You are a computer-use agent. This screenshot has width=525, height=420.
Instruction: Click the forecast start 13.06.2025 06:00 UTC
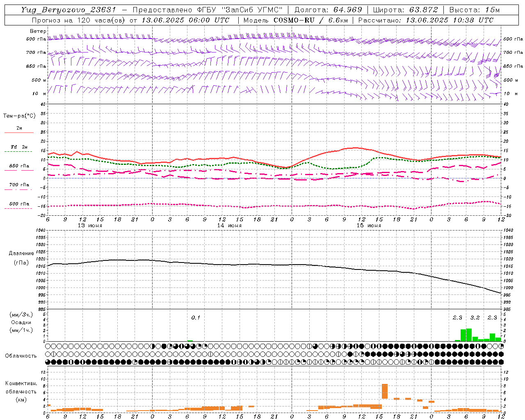click(185, 20)
